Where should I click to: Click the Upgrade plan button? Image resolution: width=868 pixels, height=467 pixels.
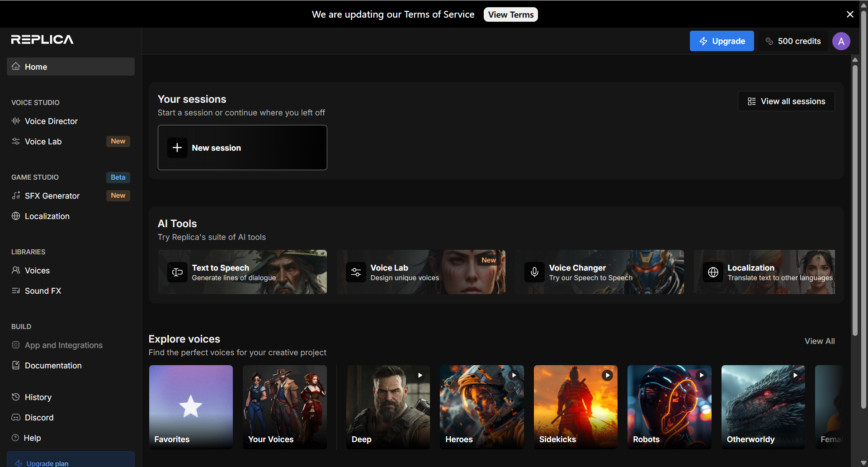pyautogui.click(x=71, y=459)
